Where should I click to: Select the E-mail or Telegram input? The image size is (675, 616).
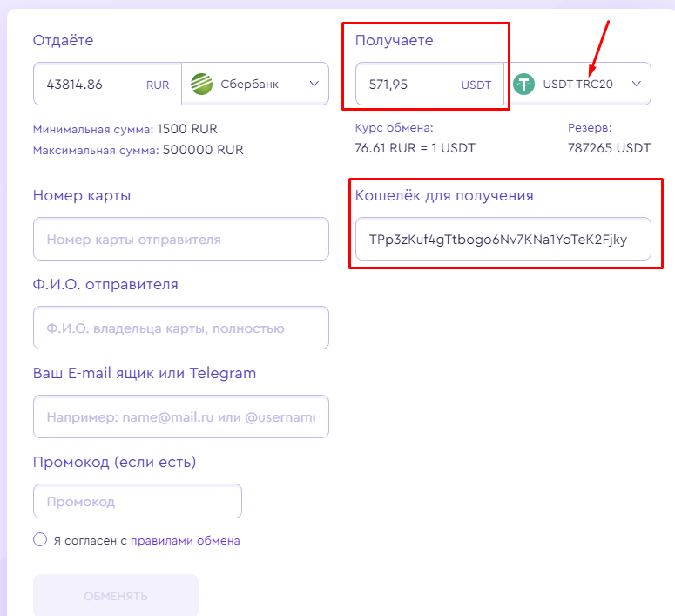coord(180,416)
